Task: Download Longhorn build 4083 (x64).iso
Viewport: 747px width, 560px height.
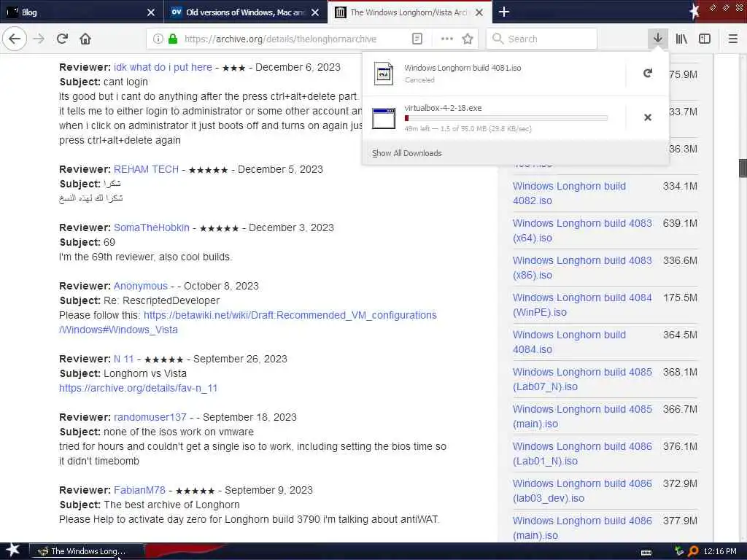Action: point(582,230)
